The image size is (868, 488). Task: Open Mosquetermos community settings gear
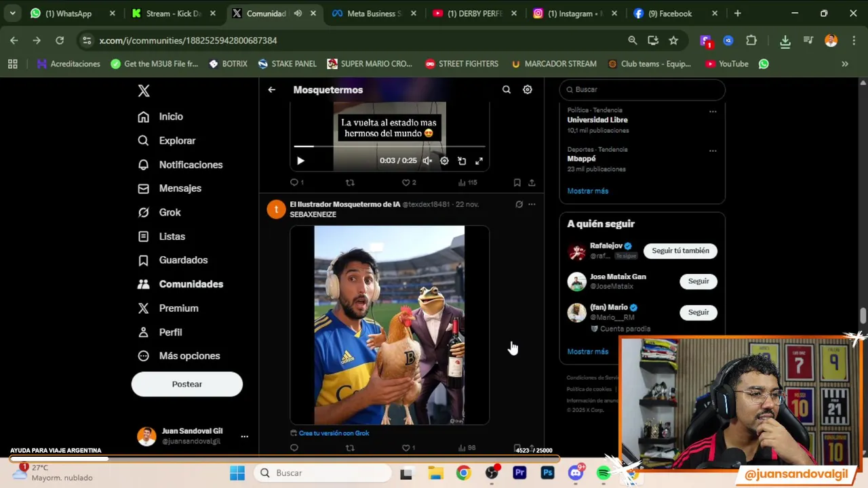click(x=527, y=89)
